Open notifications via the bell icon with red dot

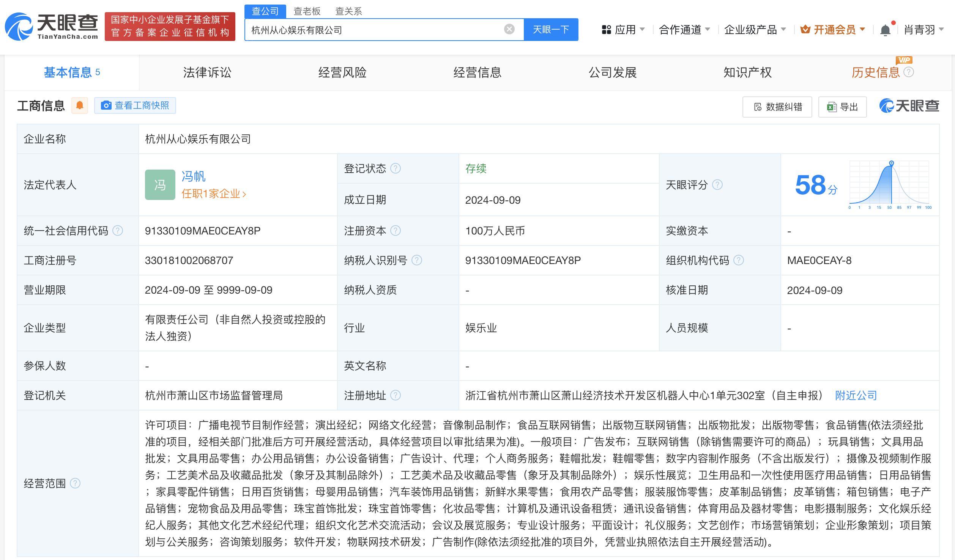coord(885,30)
